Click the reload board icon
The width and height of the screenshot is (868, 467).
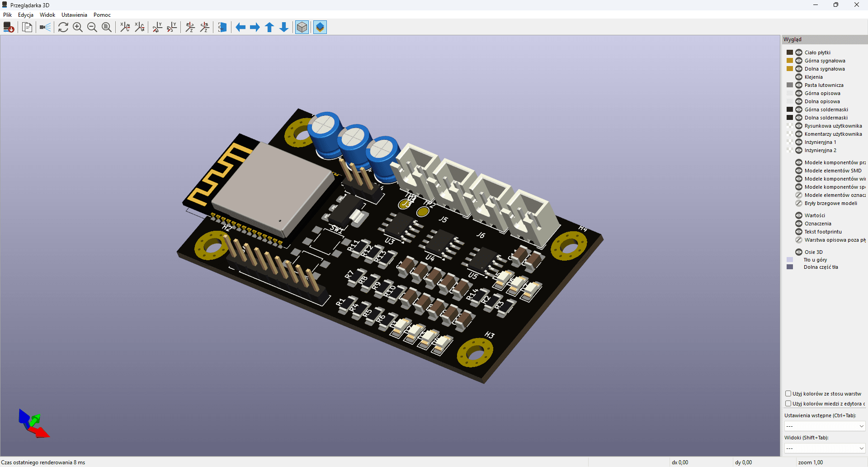tap(9, 28)
